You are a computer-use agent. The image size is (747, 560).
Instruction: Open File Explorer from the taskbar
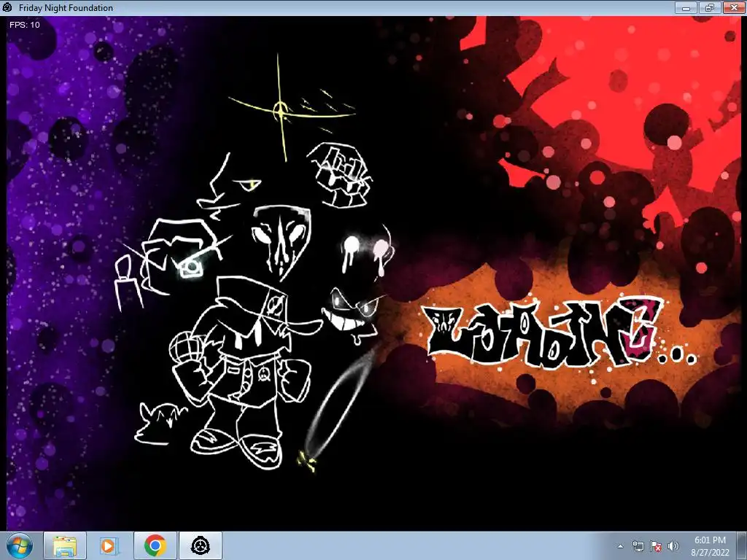(65, 545)
